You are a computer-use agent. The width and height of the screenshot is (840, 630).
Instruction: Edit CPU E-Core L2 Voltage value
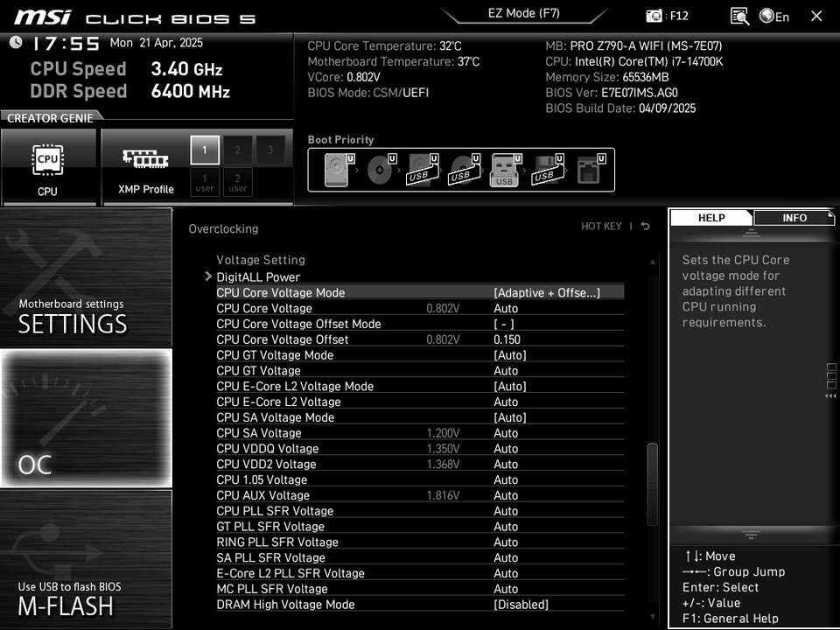(506, 402)
